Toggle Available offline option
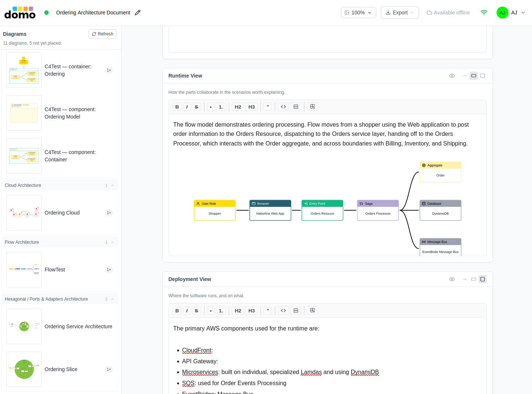532x394 pixels. pos(448,13)
